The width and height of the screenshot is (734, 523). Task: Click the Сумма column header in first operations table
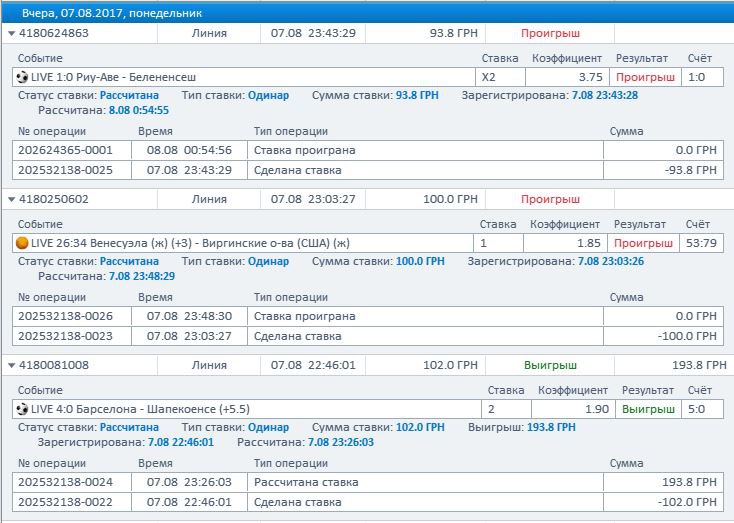click(627, 131)
